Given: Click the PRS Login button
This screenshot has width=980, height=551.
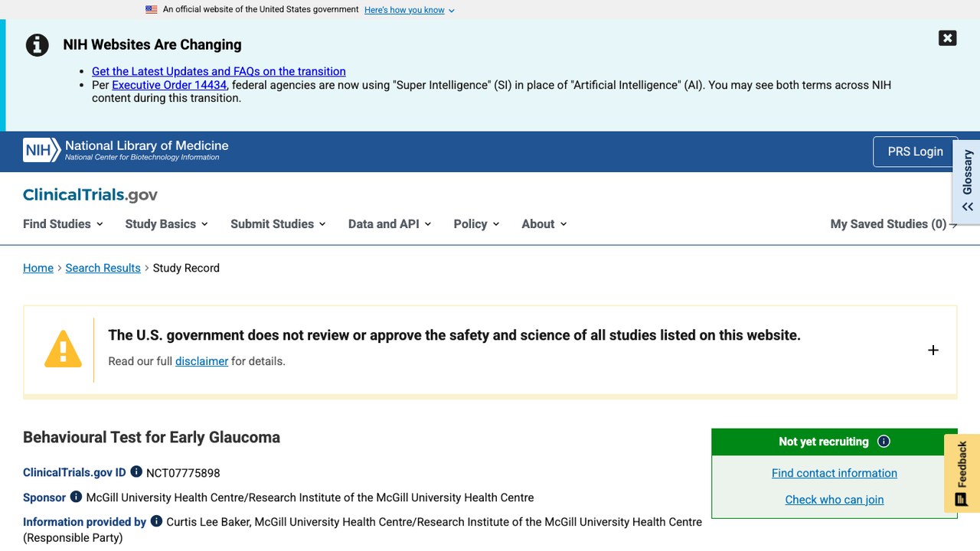Looking at the screenshot, I should coord(915,152).
